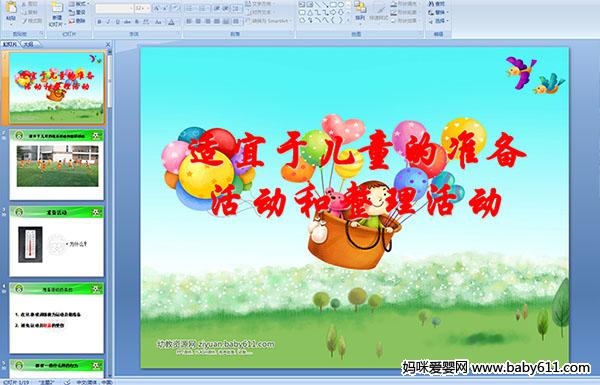Click the language indicator in status bar
This screenshot has height=385, width=600.
tap(94, 382)
